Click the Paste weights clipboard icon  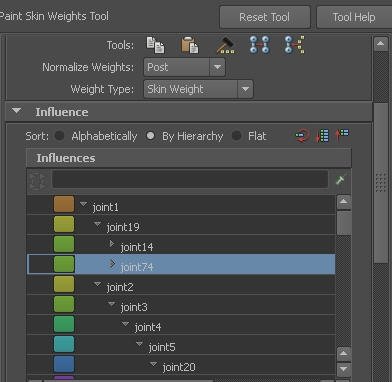(x=190, y=45)
